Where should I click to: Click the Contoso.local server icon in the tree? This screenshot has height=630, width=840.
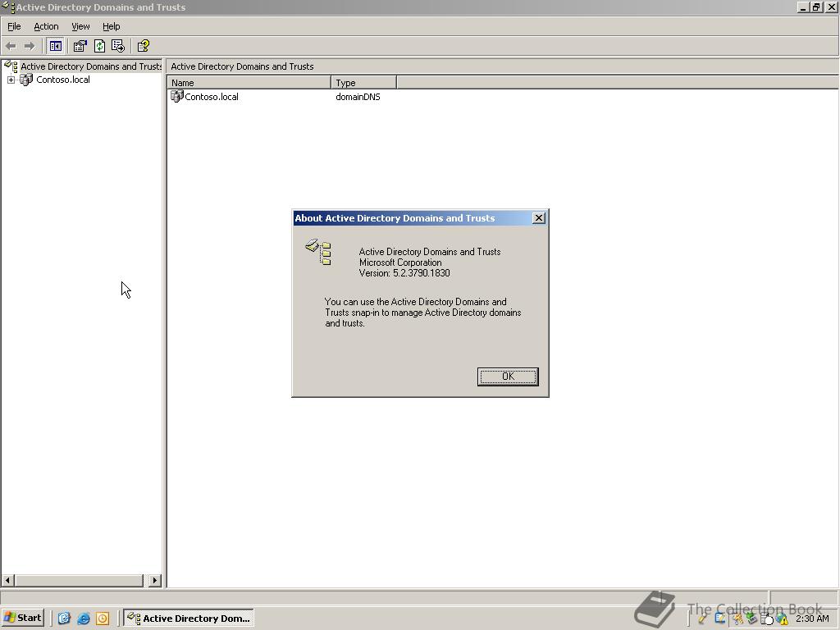(x=26, y=80)
